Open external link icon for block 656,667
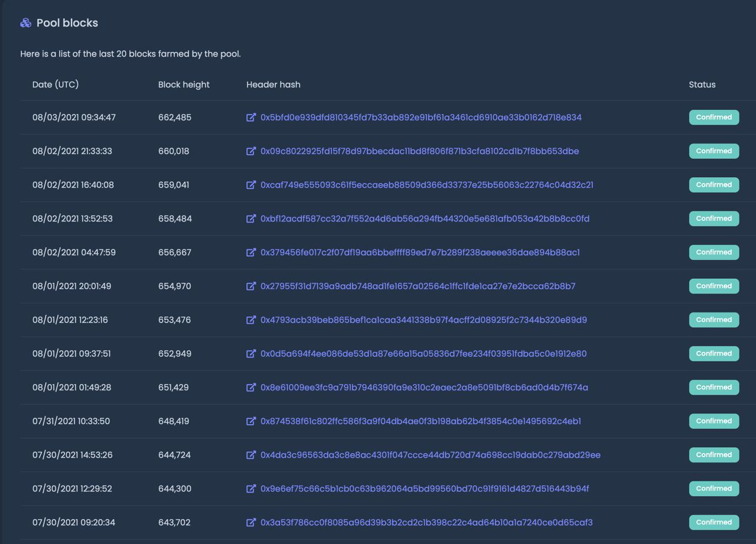756x544 pixels. point(251,252)
